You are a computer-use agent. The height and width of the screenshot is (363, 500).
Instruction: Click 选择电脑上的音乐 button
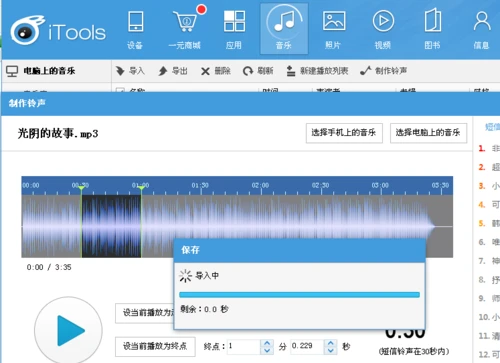coord(428,133)
